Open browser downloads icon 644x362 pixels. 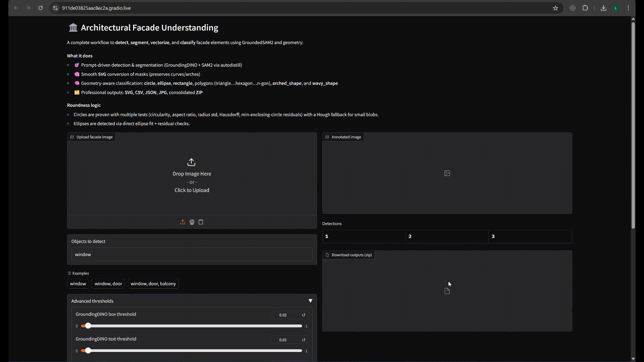click(603, 8)
